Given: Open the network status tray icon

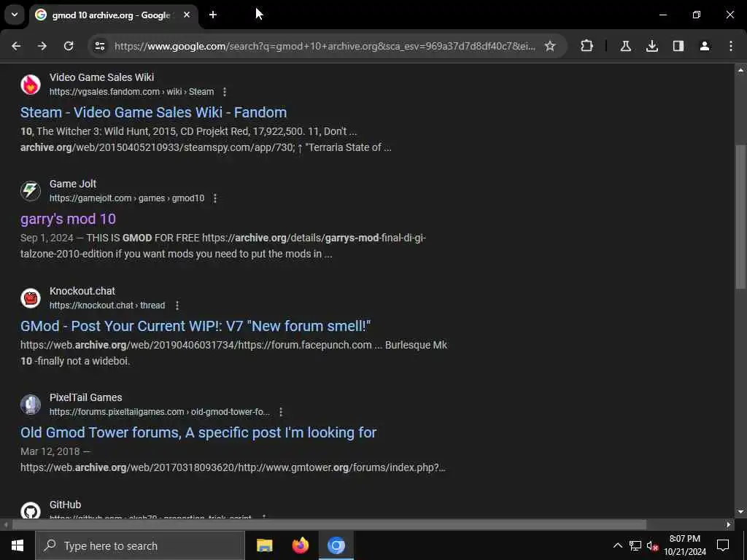Looking at the screenshot, I should coord(635,545).
